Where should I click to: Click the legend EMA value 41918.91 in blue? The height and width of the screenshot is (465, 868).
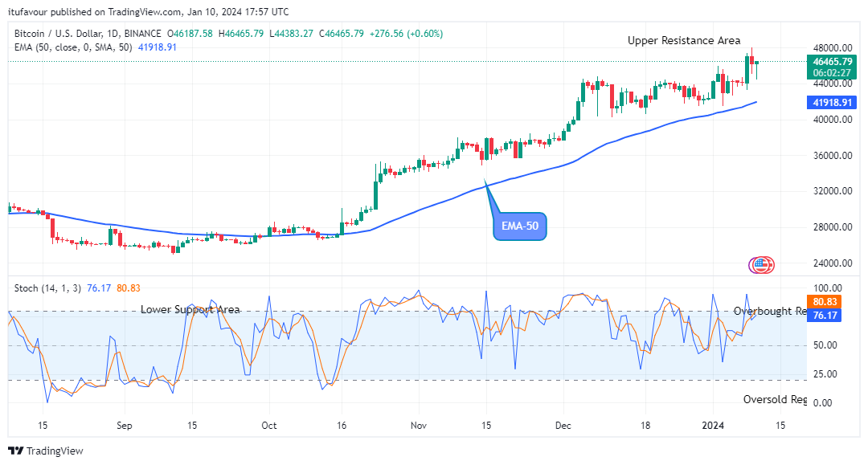[158, 47]
